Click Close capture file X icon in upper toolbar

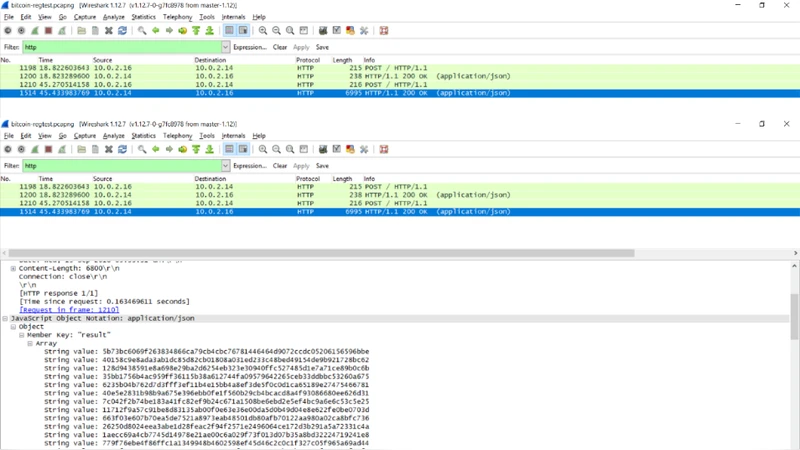[x=109, y=31]
